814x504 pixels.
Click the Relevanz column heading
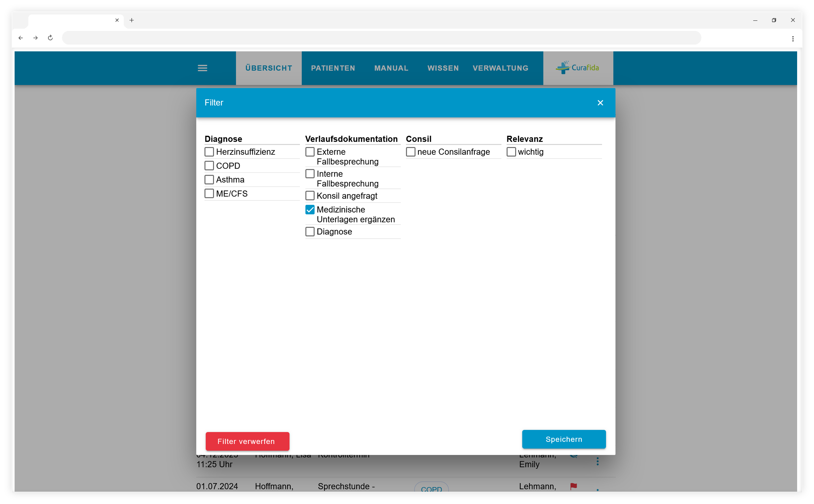pyautogui.click(x=524, y=139)
